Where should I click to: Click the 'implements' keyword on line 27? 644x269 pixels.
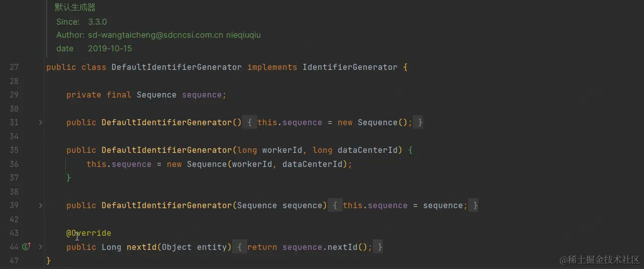[272, 67]
